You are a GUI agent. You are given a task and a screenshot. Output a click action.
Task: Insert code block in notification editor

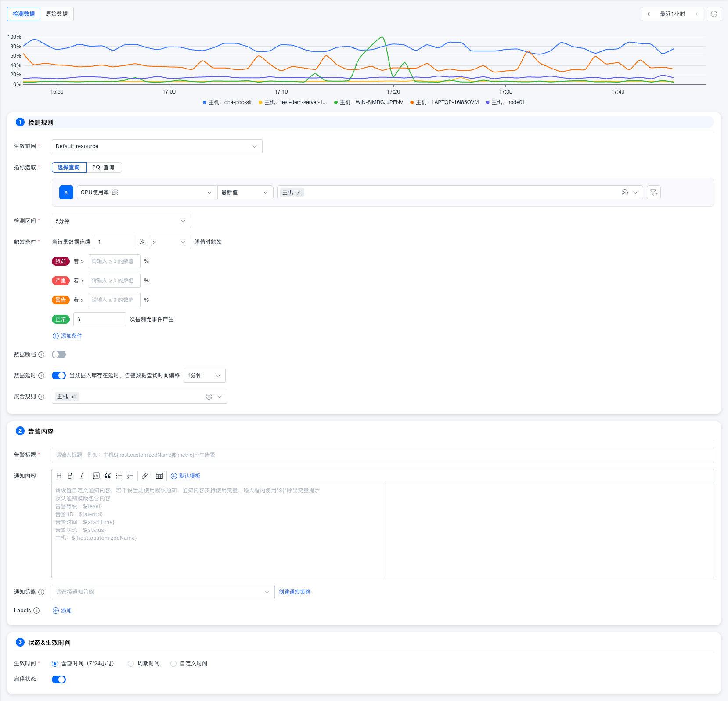(96, 476)
